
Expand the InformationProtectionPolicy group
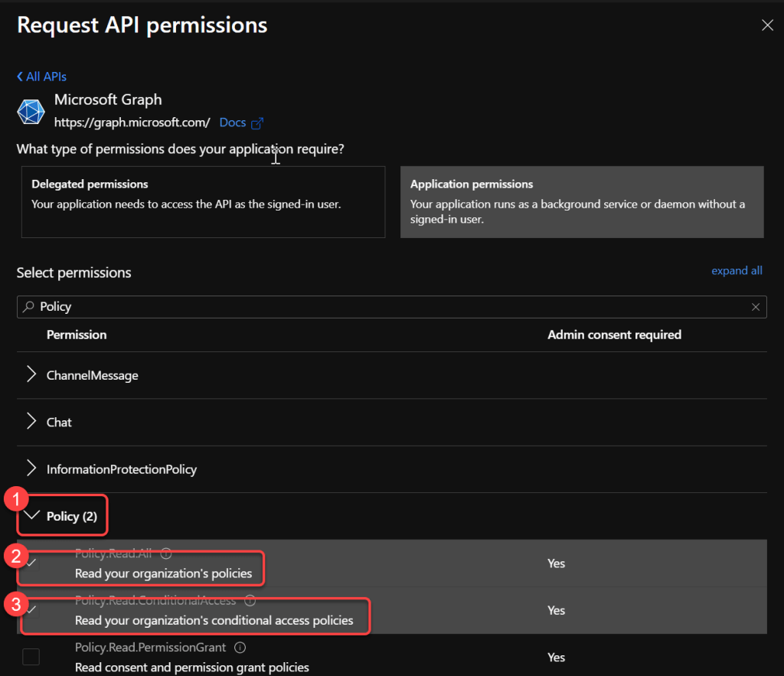31,469
